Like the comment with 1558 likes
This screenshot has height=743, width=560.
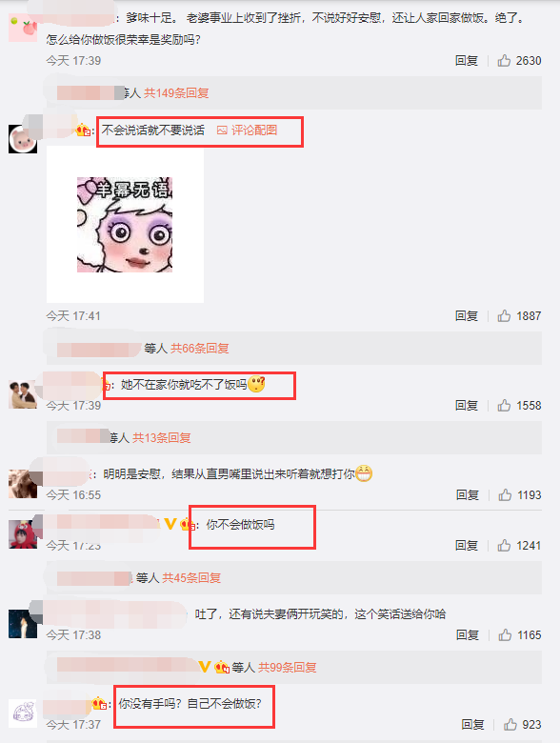click(x=504, y=405)
